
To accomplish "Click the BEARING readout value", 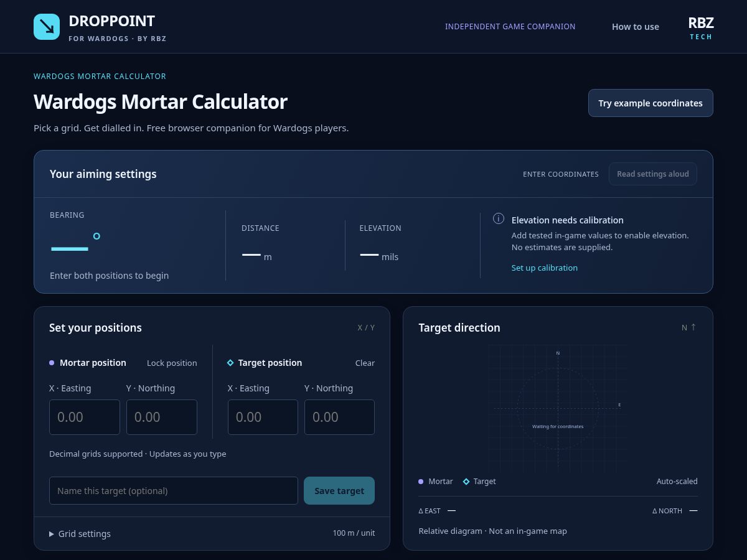I will click(x=75, y=242).
